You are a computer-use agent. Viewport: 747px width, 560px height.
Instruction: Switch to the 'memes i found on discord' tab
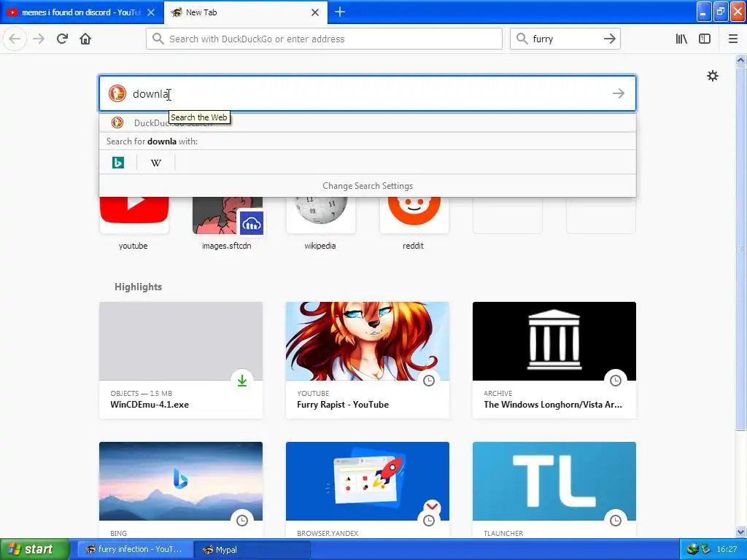coord(81,12)
